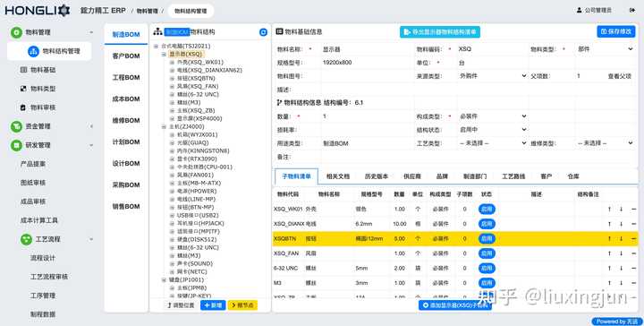Image resolution: width=644 pixels, height=326 pixels.
Task: Remove the XSQBTN row with minus icon
Action: click(x=633, y=239)
